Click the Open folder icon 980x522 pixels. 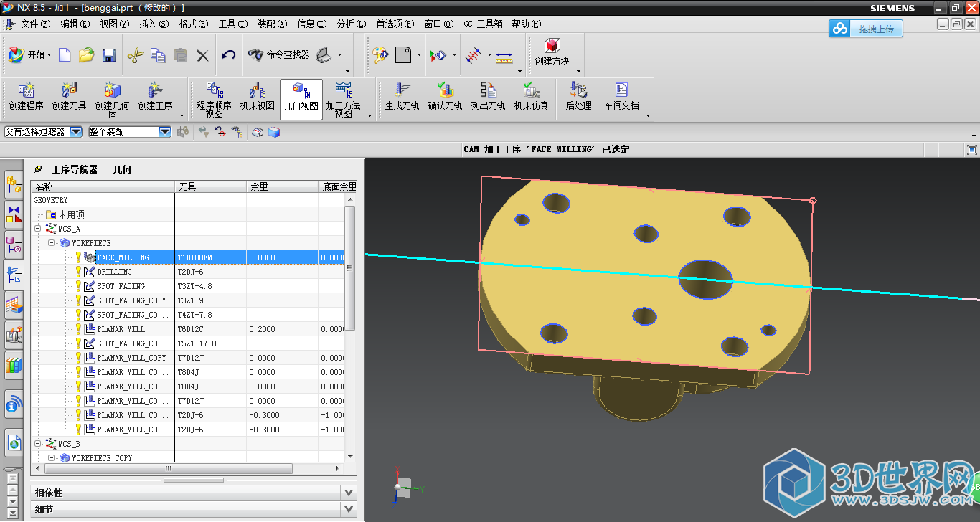pos(86,54)
